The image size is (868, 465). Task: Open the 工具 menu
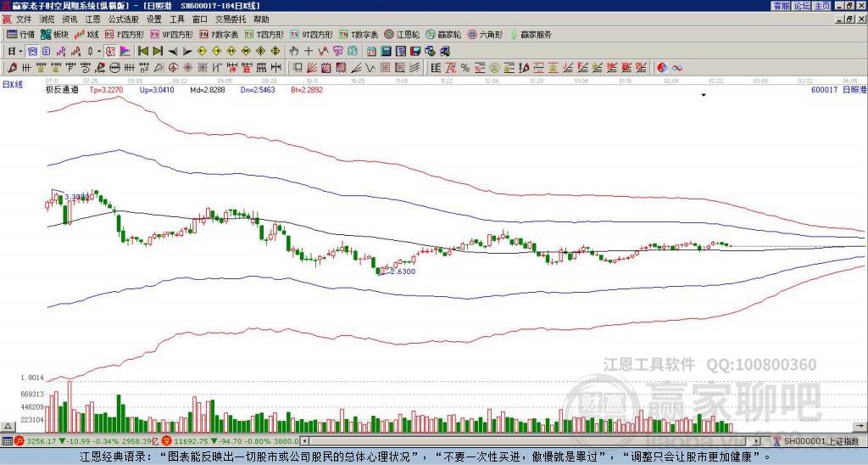pos(176,20)
